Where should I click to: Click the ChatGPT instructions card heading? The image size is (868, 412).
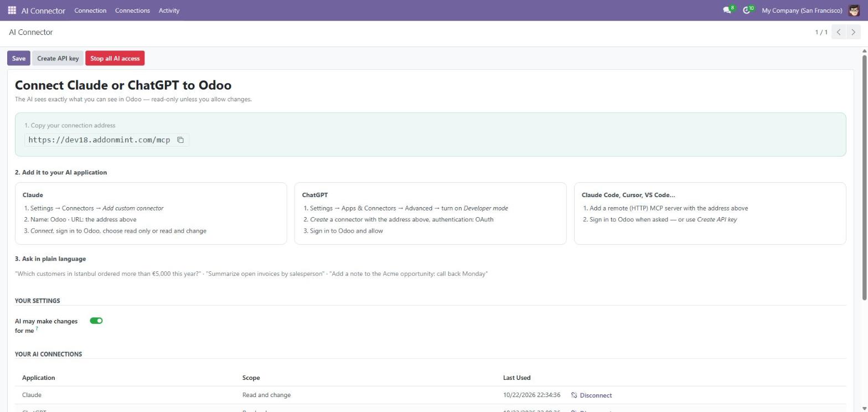315,195
